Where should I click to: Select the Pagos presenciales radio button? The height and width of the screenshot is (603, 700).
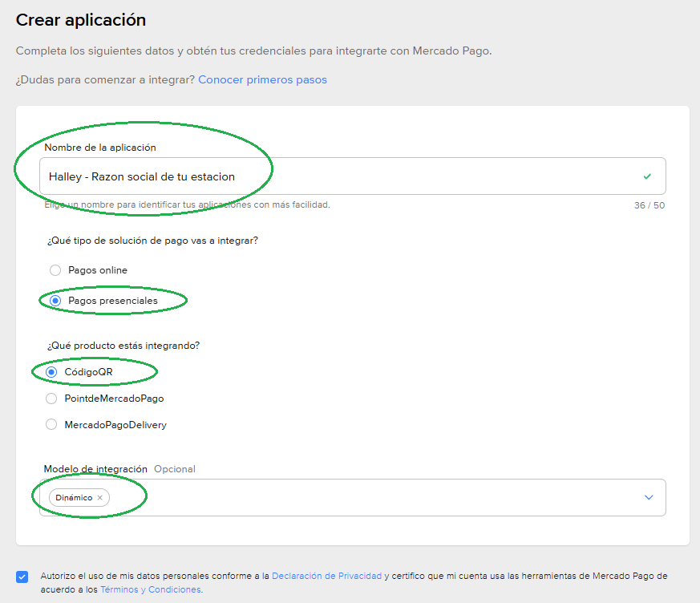point(55,301)
